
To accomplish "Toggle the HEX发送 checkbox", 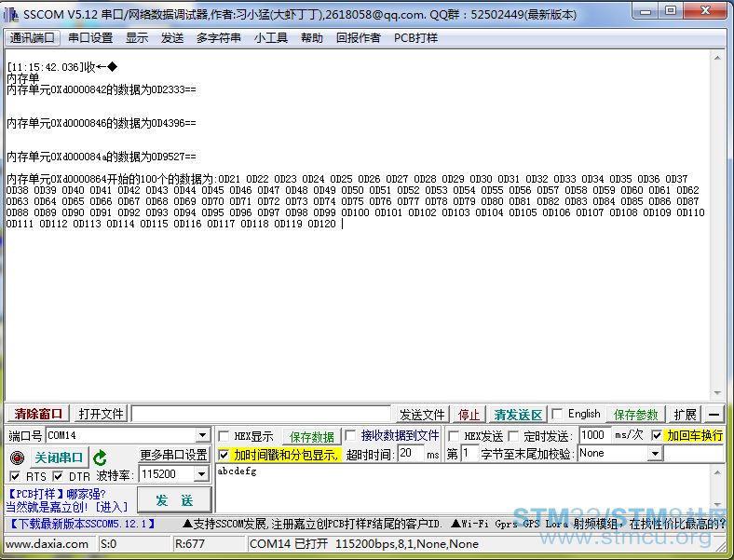I will pyautogui.click(x=453, y=436).
